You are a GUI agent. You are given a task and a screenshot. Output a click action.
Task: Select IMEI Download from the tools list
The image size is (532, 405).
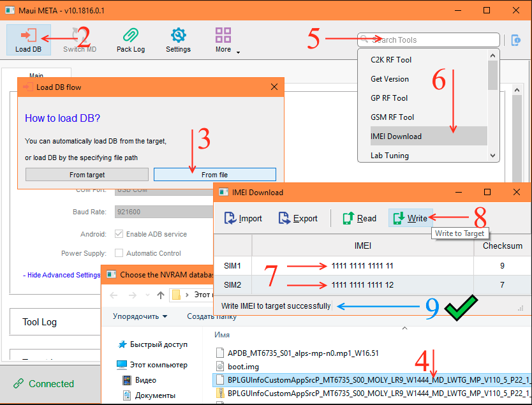(395, 136)
